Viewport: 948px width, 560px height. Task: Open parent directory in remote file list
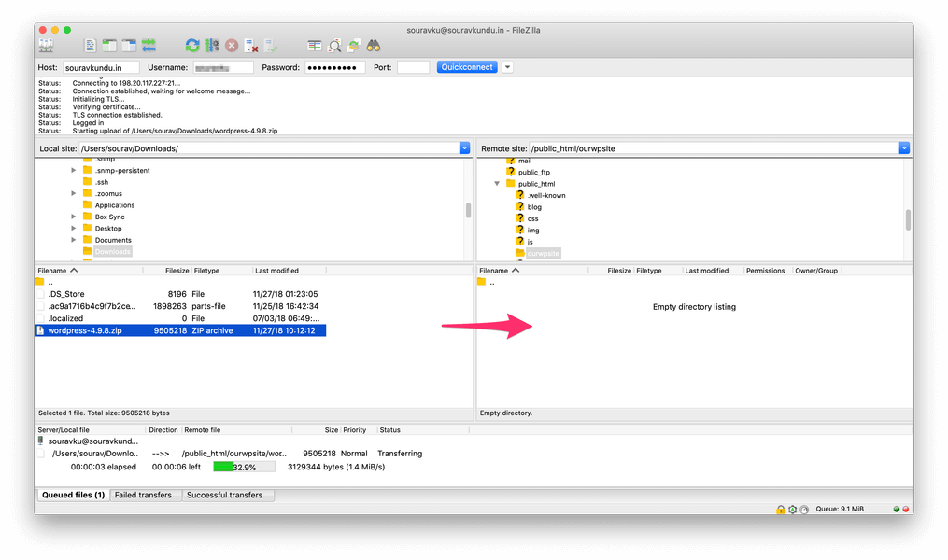pos(487,282)
